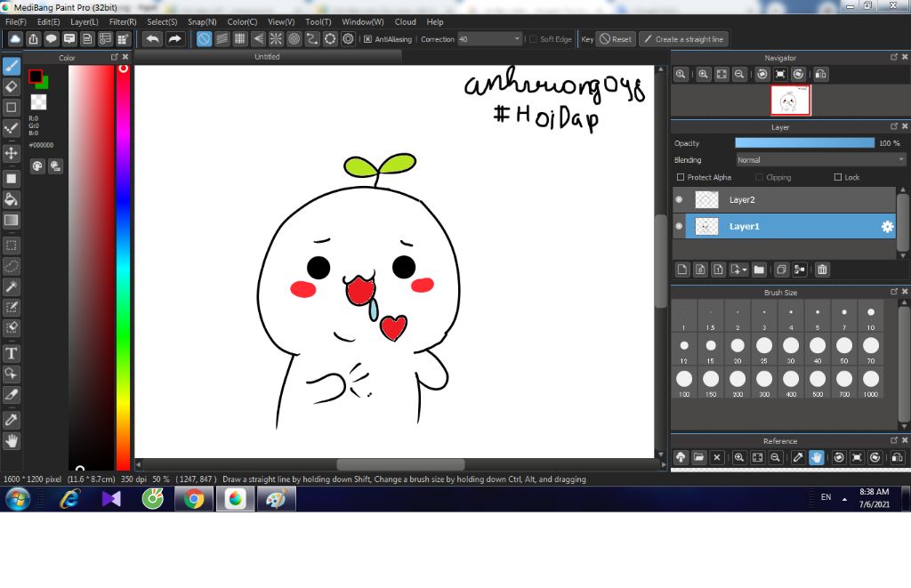
Task: Click the rainbow hue strip
Action: point(123,267)
